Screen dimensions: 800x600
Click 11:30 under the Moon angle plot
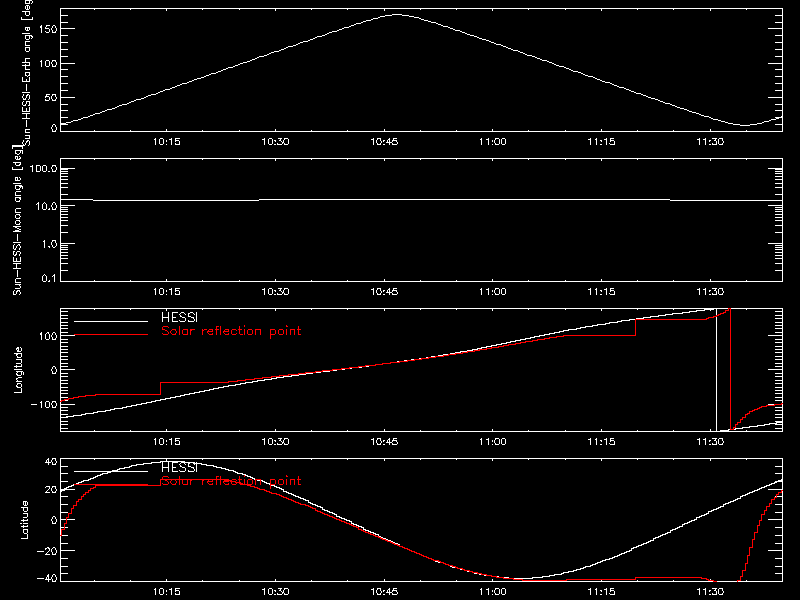tap(710, 292)
